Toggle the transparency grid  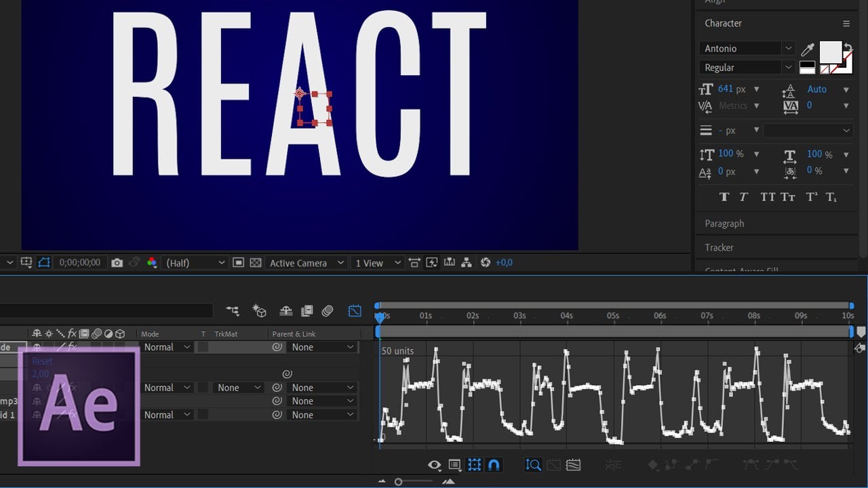pyautogui.click(x=256, y=262)
